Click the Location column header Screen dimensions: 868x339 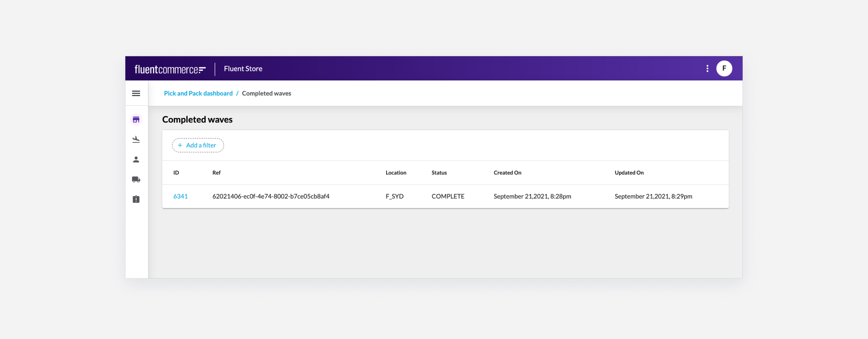(396, 173)
